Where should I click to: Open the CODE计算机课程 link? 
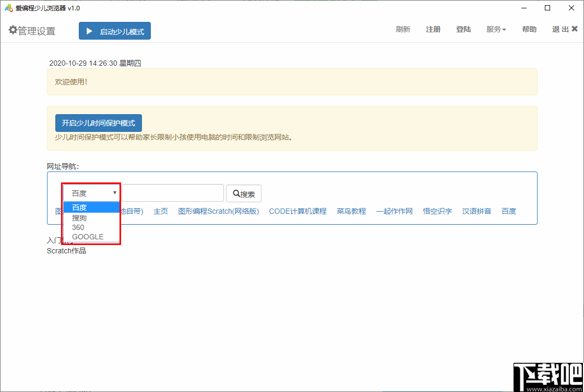(297, 211)
